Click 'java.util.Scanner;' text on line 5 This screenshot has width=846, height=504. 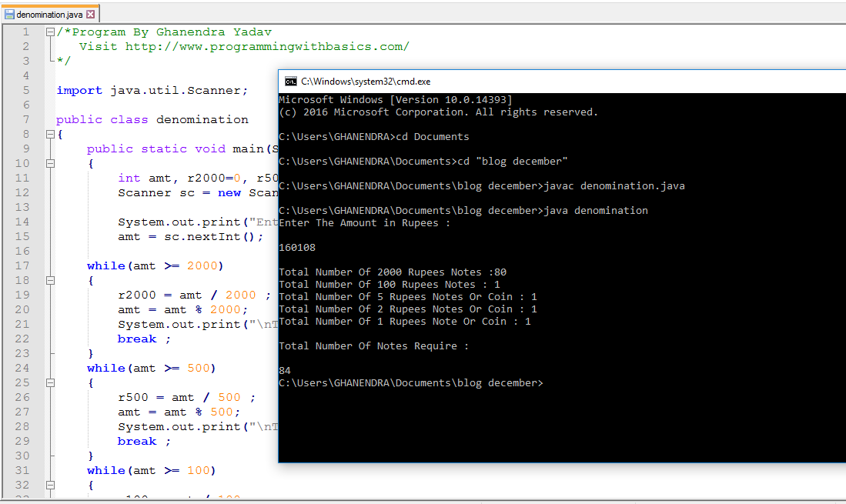pyautogui.click(x=179, y=91)
